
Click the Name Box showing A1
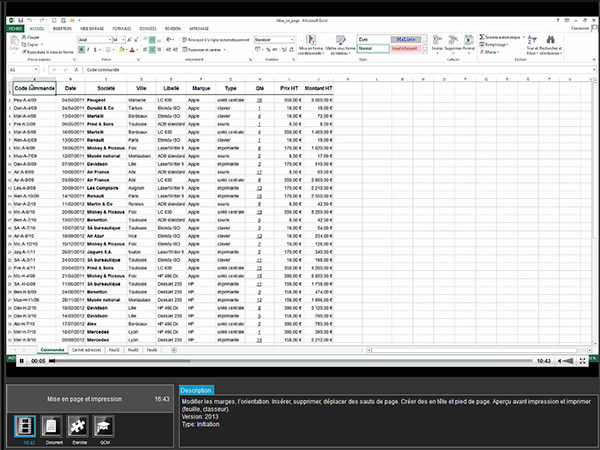tap(23, 70)
